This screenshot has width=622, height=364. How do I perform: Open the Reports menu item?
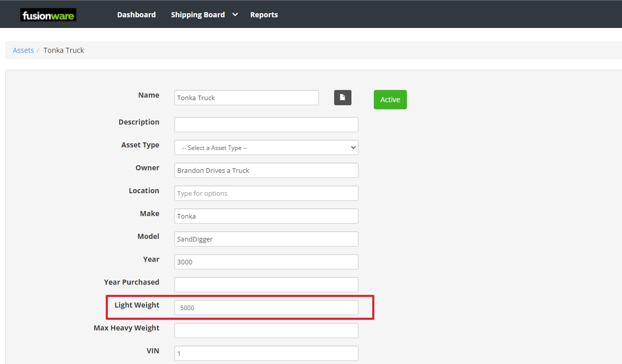(x=264, y=14)
